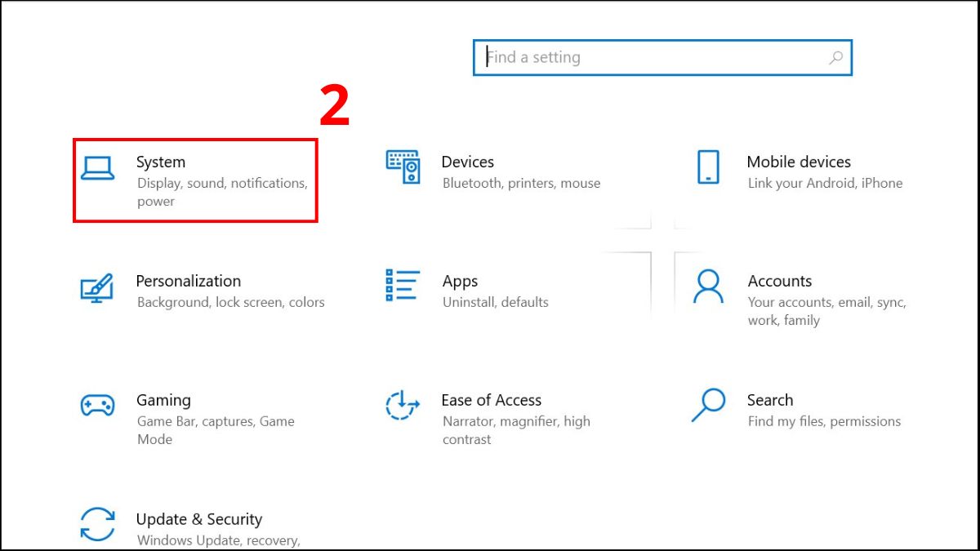Select the Gaming controller icon
980x551 pixels.
pyautogui.click(x=97, y=405)
